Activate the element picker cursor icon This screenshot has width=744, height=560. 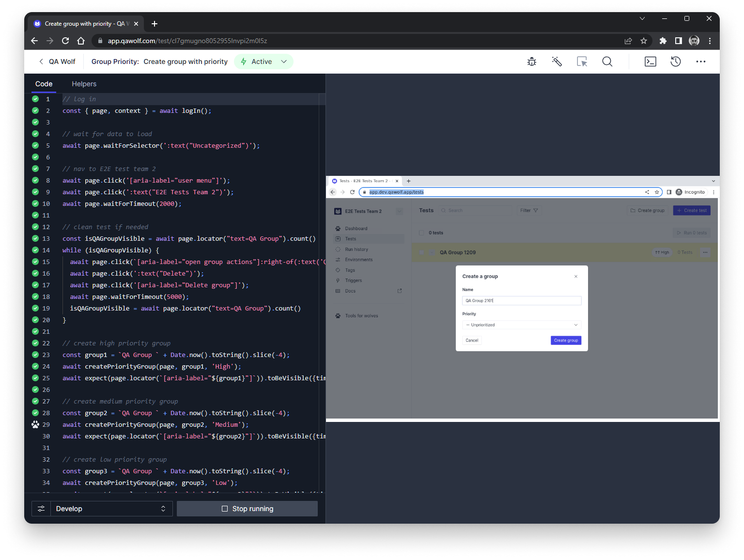582,62
